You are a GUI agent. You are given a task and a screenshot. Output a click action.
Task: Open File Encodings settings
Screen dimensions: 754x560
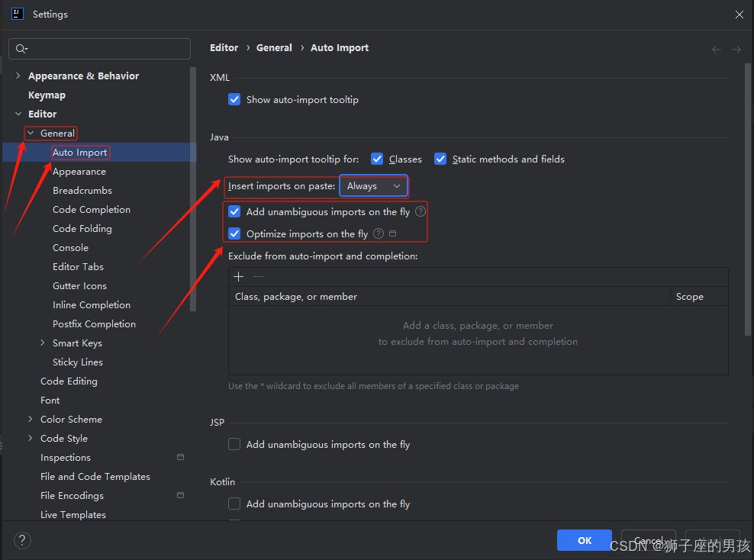coord(72,496)
